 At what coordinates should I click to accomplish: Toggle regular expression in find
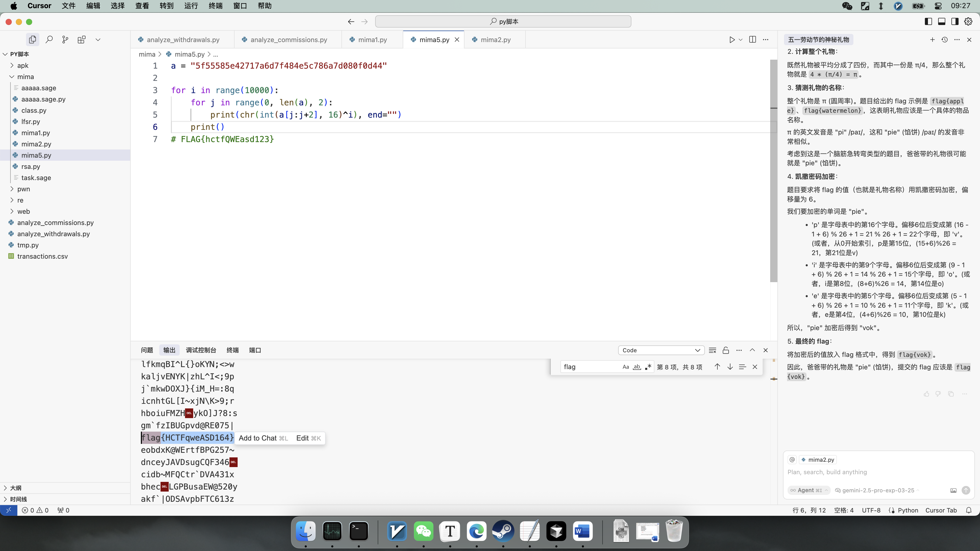648,367
